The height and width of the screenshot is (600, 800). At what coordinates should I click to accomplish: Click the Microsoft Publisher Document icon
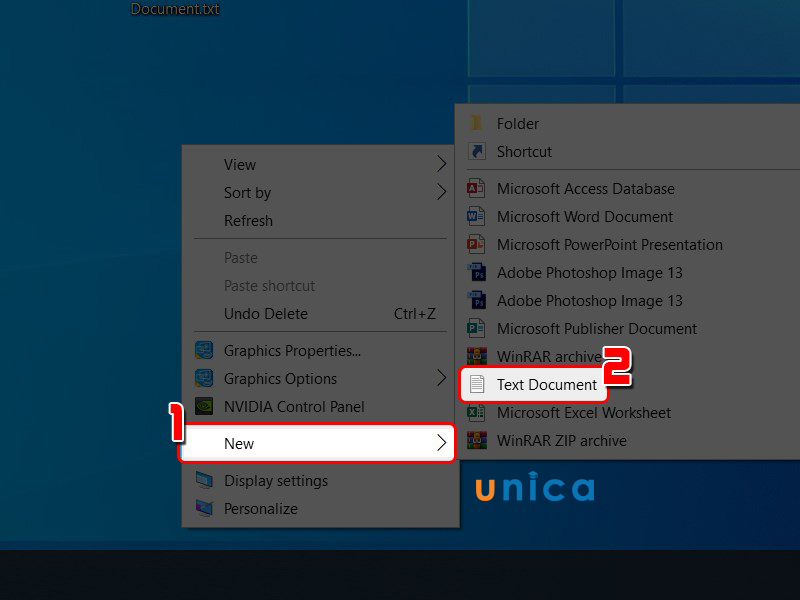[x=476, y=329]
